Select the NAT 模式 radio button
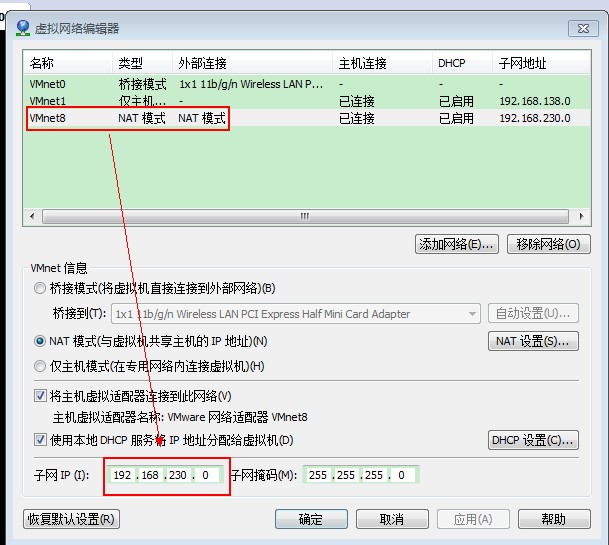Screen dimensions: 609x545 (40, 341)
